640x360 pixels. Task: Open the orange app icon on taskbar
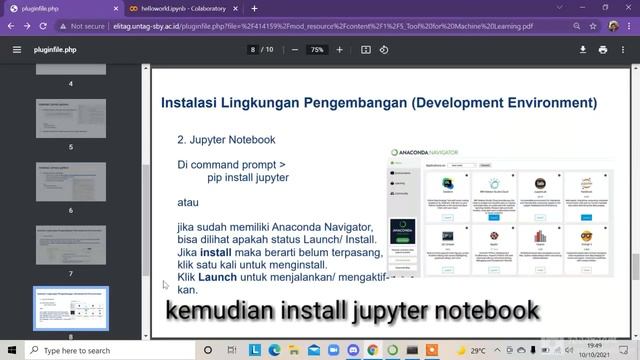(x=432, y=350)
